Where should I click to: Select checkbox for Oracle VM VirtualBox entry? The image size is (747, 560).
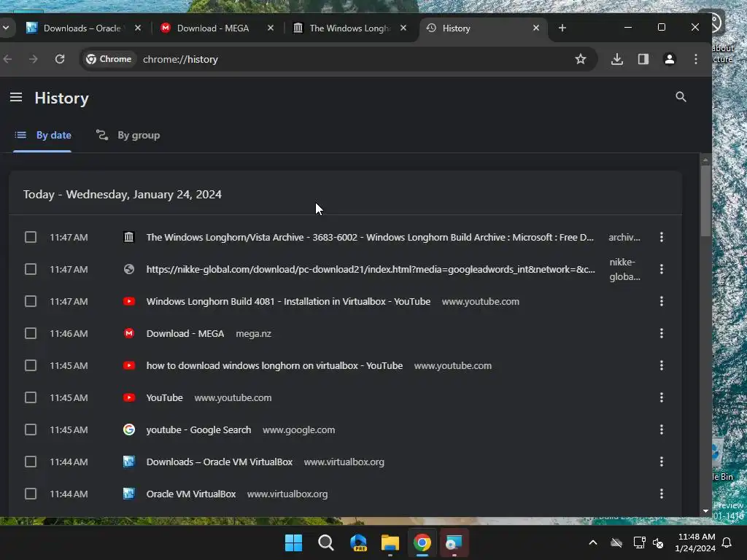tap(31, 494)
